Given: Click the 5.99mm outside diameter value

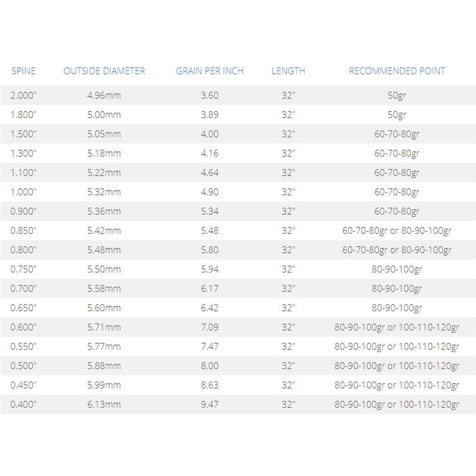Looking at the screenshot, I should coord(104,385).
